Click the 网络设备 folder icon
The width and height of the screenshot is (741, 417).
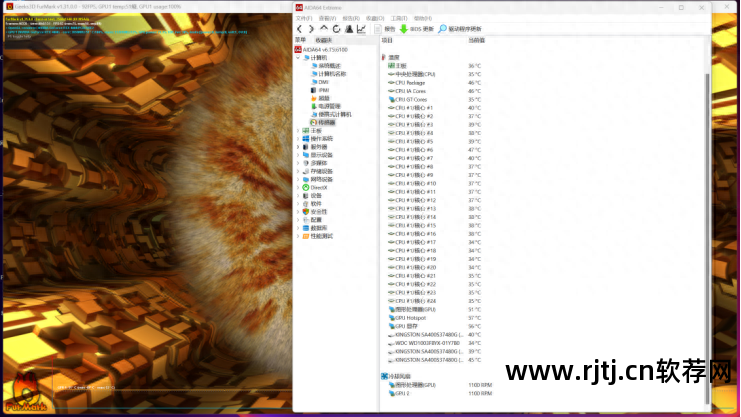point(306,179)
